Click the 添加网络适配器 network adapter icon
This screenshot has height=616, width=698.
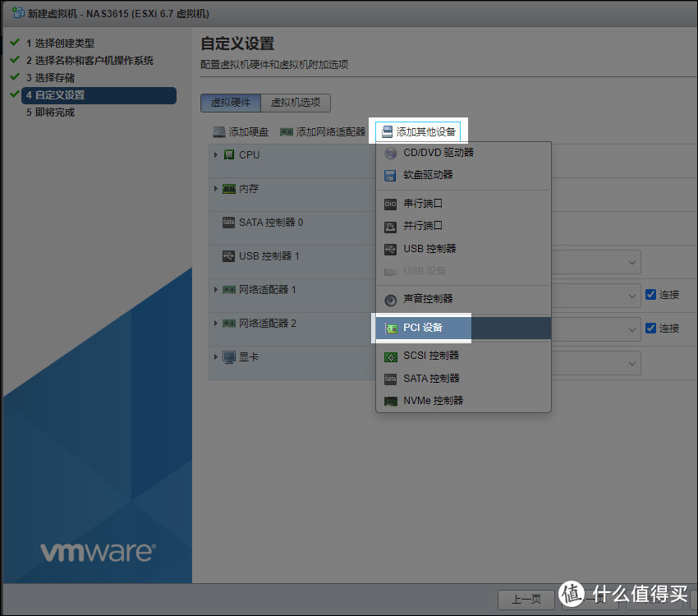coord(287,132)
